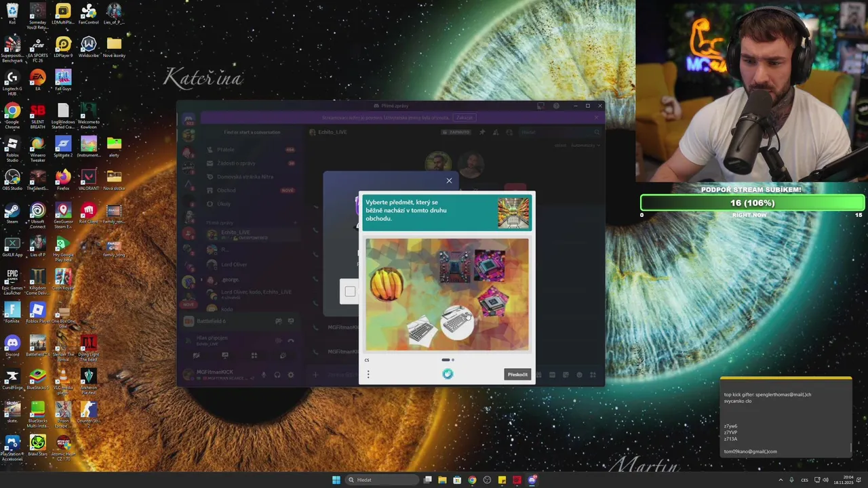The height and width of the screenshot is (488, 868).
Task: Open Logitech G HUB desktop icon
Action: (12, 83)
